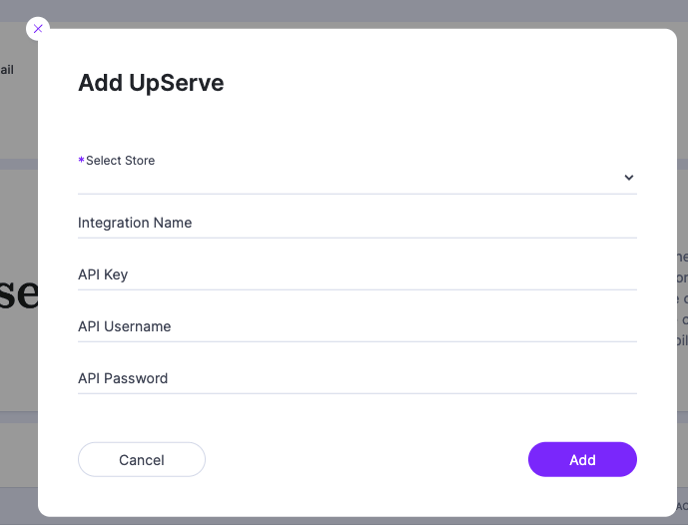Click the Integration Name placeholder text
This screenshot has height=525, width=688.
pos(135,223)
